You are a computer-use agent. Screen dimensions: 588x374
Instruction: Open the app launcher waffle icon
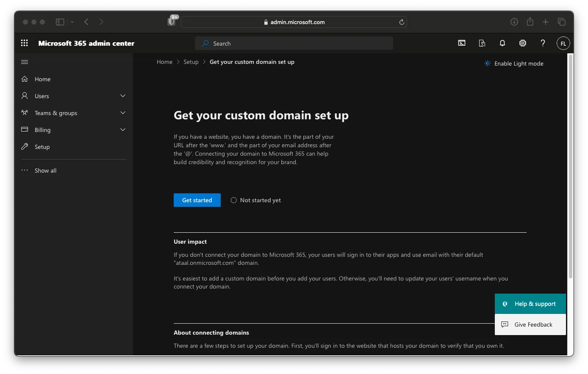[25, 43]
